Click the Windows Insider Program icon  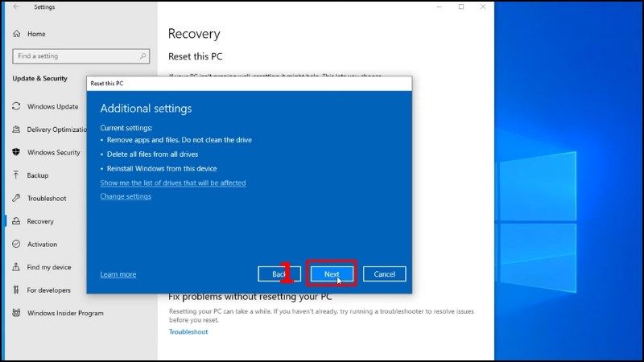pos(16,313)
